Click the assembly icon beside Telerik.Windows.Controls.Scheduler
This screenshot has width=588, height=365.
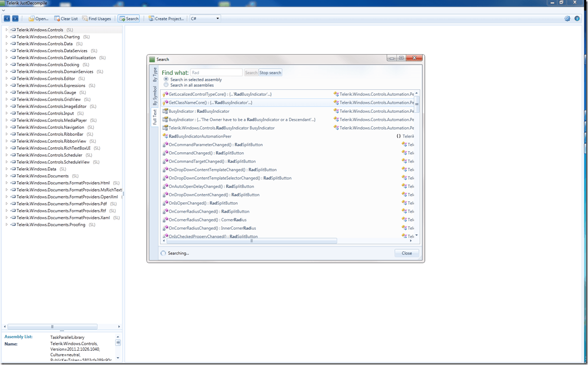(13, 155)
